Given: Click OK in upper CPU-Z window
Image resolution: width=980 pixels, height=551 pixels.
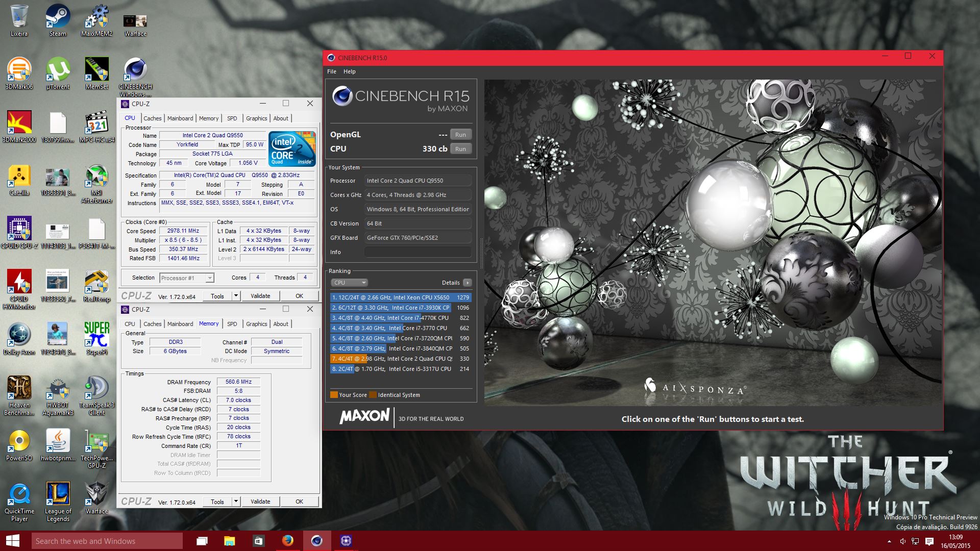Looking at the screenshot, I should coord(300,296).
